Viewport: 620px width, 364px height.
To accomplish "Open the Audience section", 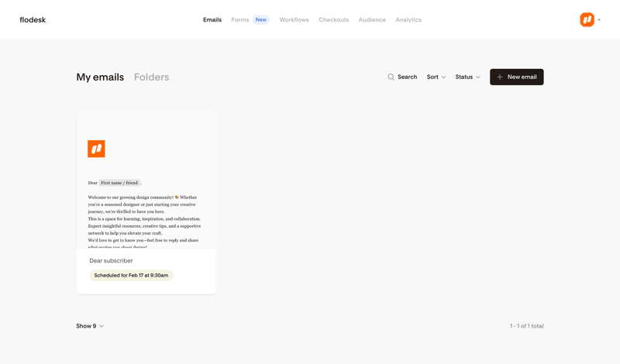I will (x=372, y=20).
